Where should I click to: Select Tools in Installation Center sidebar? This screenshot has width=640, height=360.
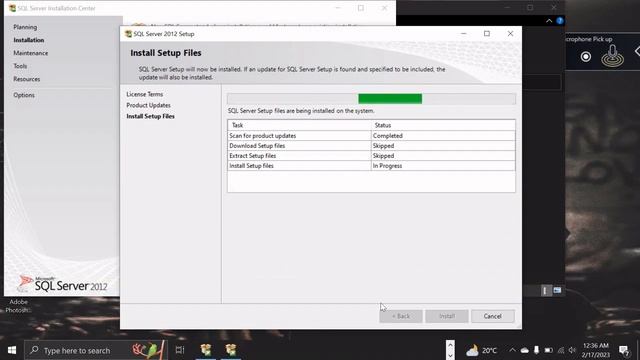(20, 66)
